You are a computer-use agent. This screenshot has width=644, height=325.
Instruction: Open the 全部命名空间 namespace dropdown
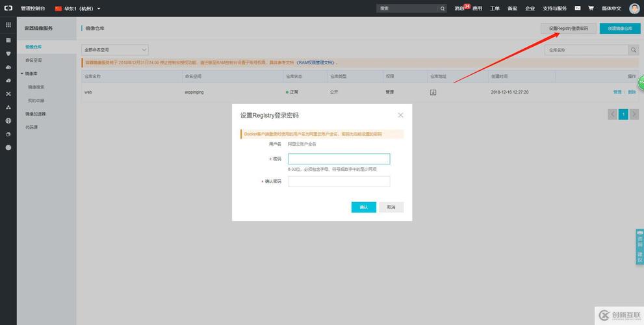tap(115, 49)
